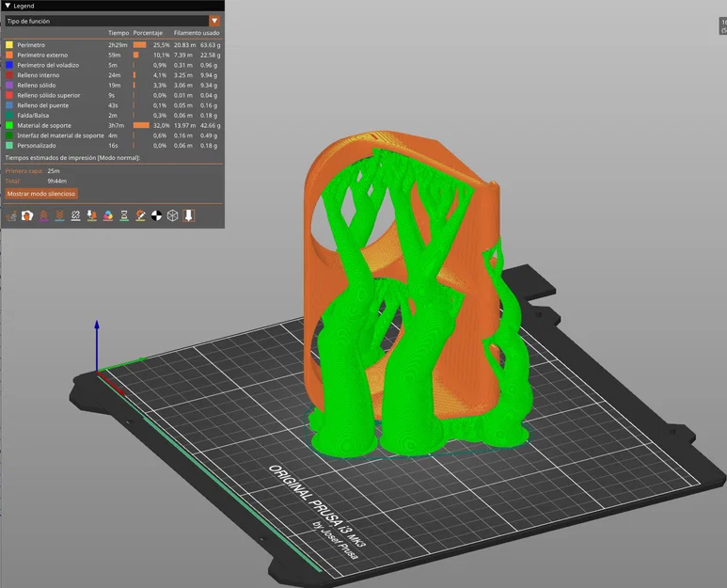Toggle Wipe moves visibility icon
This screenshot has width=727, height=588.
(x=27, y=215)
